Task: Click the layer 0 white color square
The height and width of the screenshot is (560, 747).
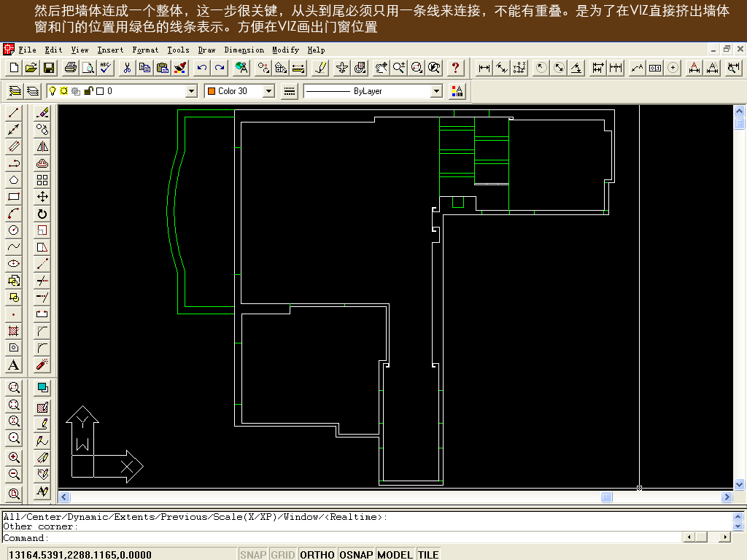Action: (100, 91)
